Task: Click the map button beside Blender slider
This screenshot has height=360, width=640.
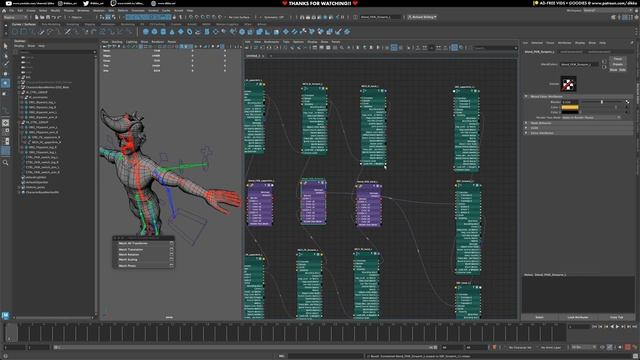Action: pos(627,102)
